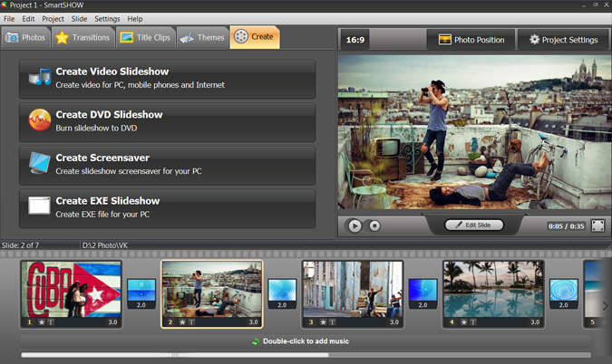Click the T text icon on slide 3
Screen dimensions: 612x364
(332, 322)
